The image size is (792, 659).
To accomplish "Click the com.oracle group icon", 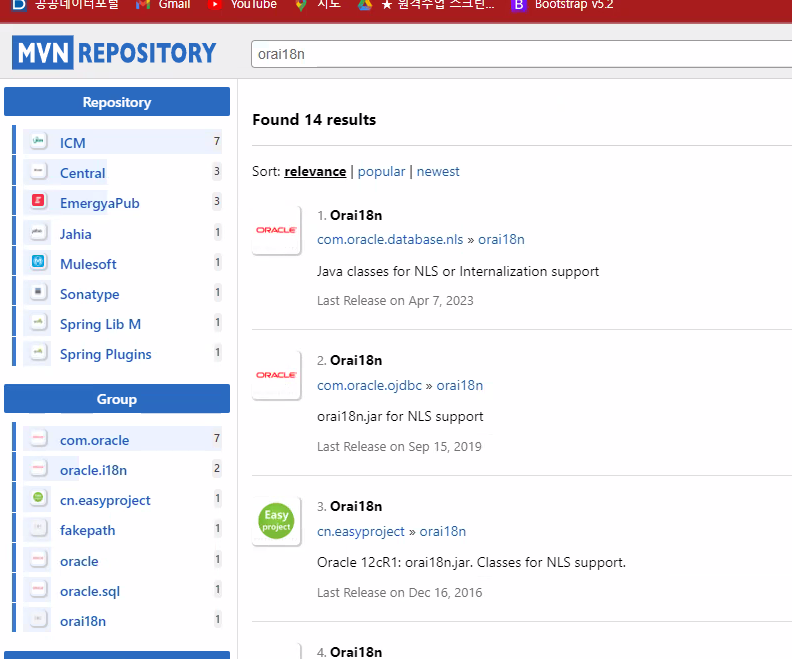I will [38, 438].
